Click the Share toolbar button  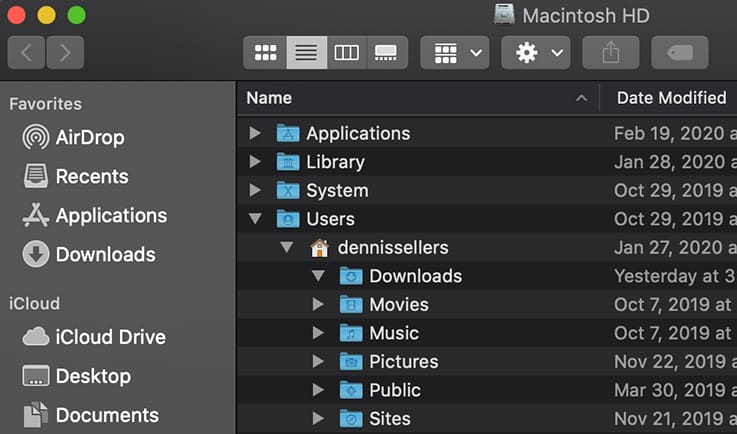tap(610, 53)
